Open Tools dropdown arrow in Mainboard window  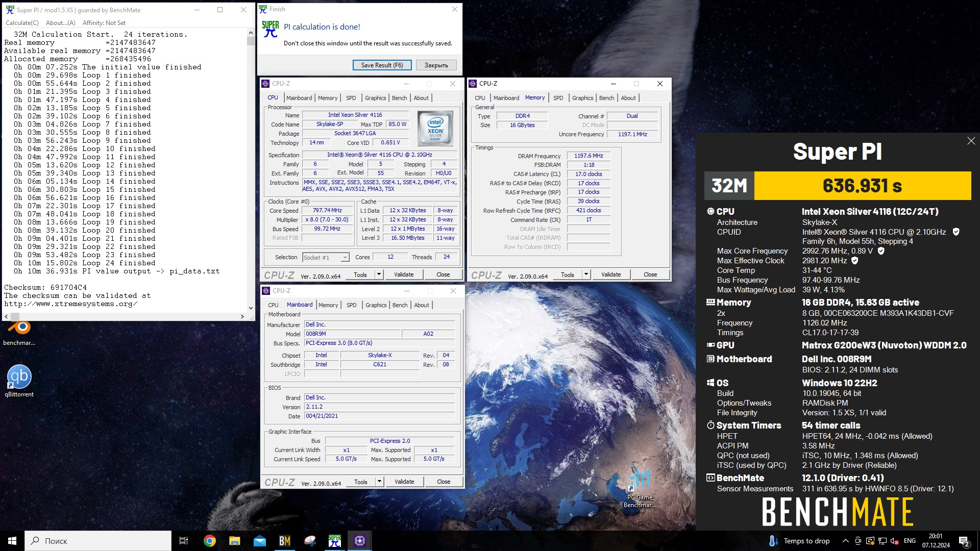pyautogui.click(x=379, y=482)
